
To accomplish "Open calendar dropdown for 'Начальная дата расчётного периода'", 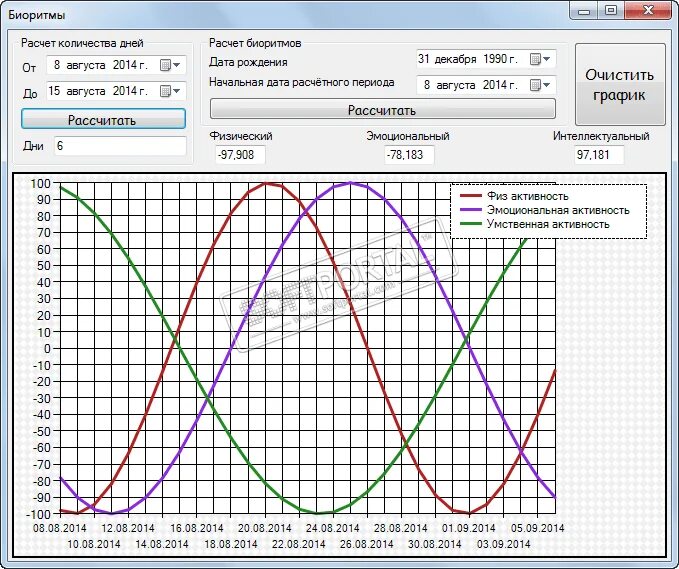I will pyautogui.click(x=540, y=85).
